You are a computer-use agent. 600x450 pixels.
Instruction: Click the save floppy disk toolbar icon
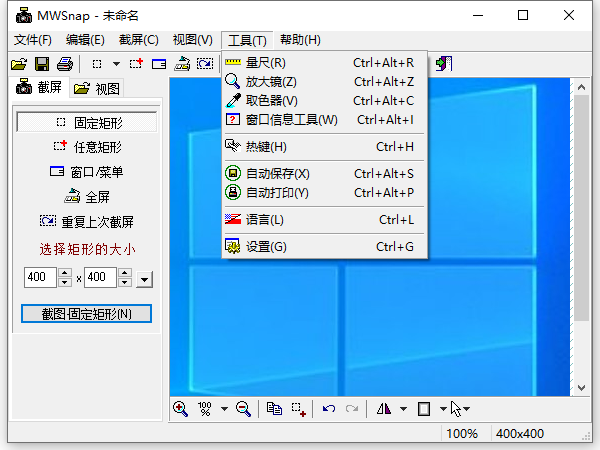click(42, 64)
